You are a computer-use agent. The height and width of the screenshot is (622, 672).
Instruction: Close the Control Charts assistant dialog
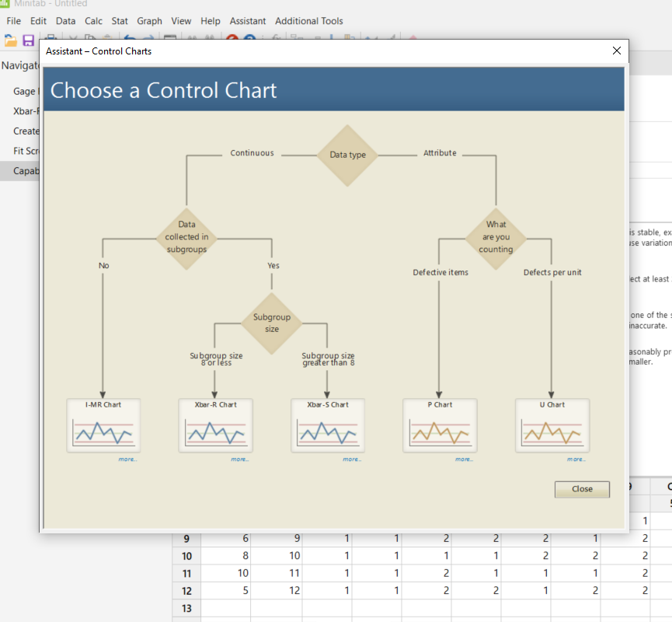[x=616, y=51]
